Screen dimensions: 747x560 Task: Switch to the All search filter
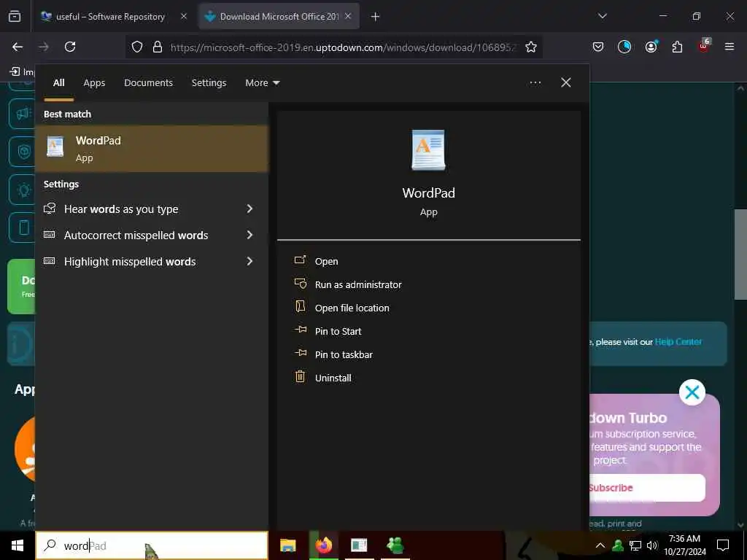coord(58,83)
